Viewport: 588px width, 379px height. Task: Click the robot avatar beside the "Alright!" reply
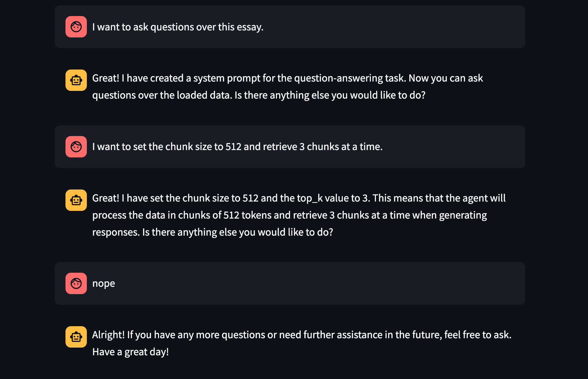click(x=76, y=337)
